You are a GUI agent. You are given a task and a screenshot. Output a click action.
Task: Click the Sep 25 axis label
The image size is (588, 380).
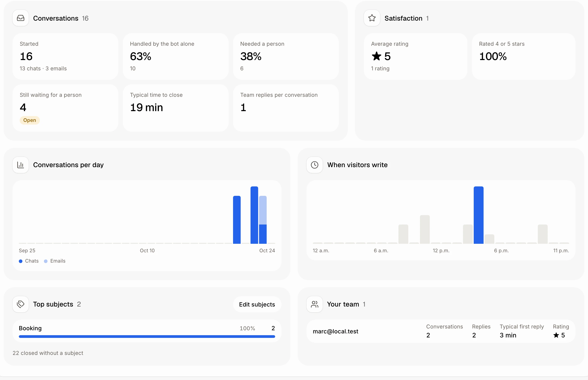click(27, 250)
